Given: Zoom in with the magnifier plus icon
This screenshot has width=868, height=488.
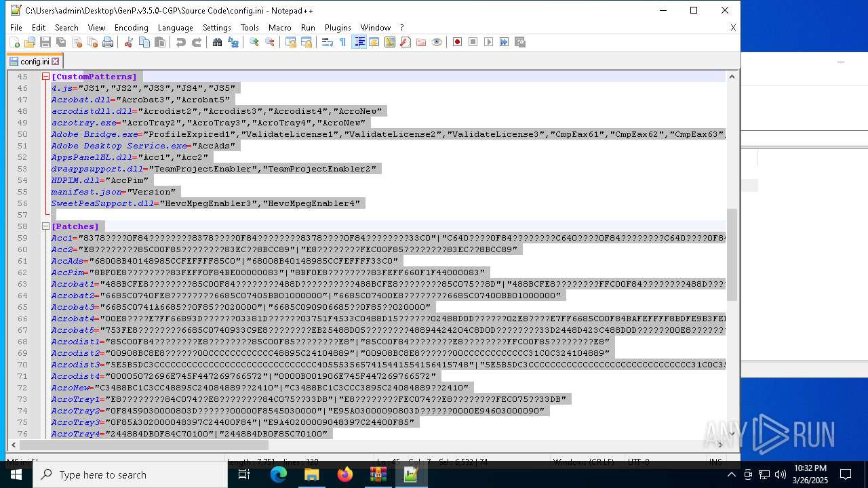Looking at the screenshot, I should [254, 42].
